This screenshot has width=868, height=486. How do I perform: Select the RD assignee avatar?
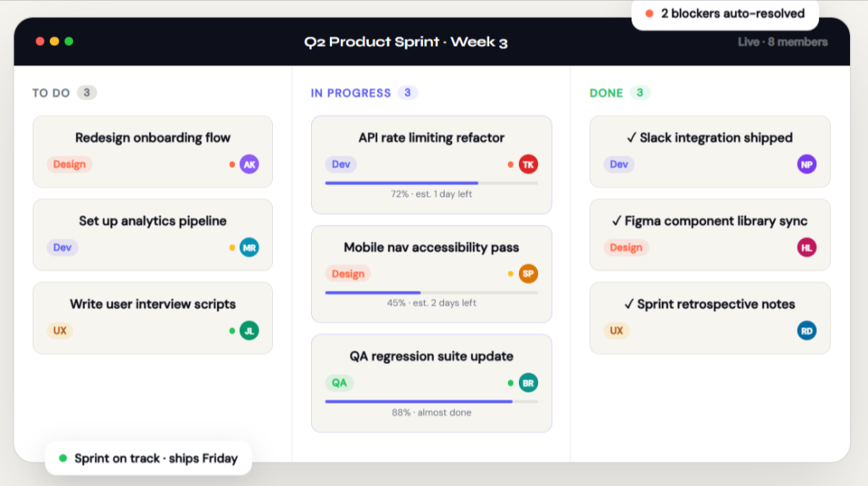tap(807, 331)
